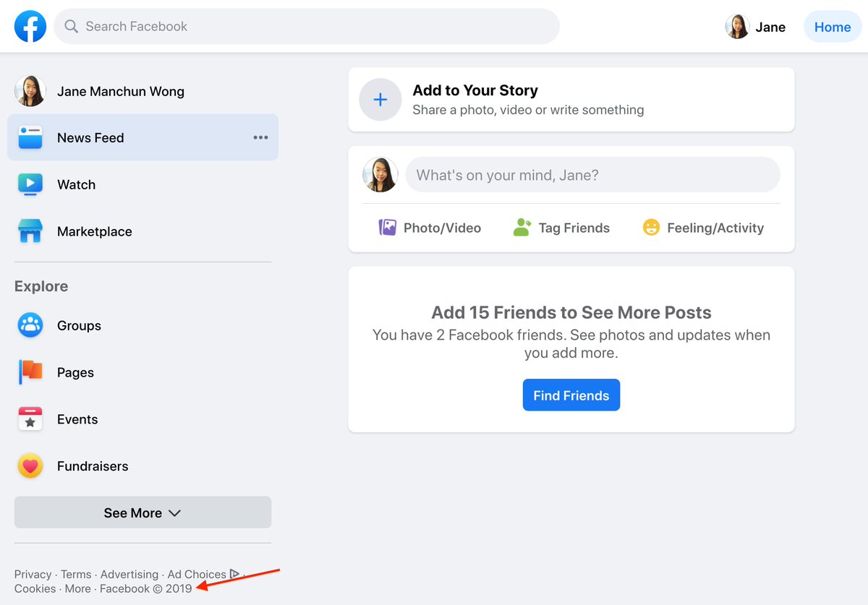This screenshot has height=605, width=868.
Task: Open the Pages section
Action: click(x=142, y=372)
